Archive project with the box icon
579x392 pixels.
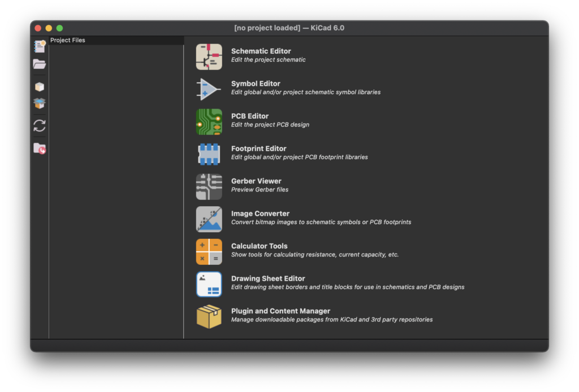[x=40, y=86]
